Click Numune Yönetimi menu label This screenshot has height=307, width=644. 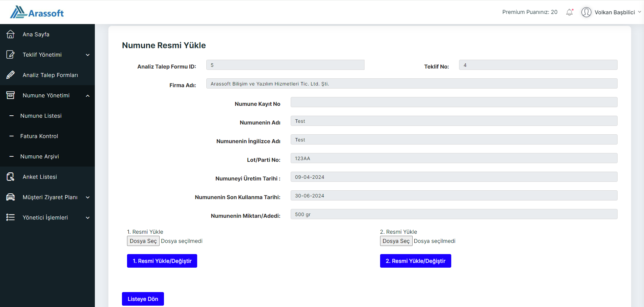click(x=46, y=95)
